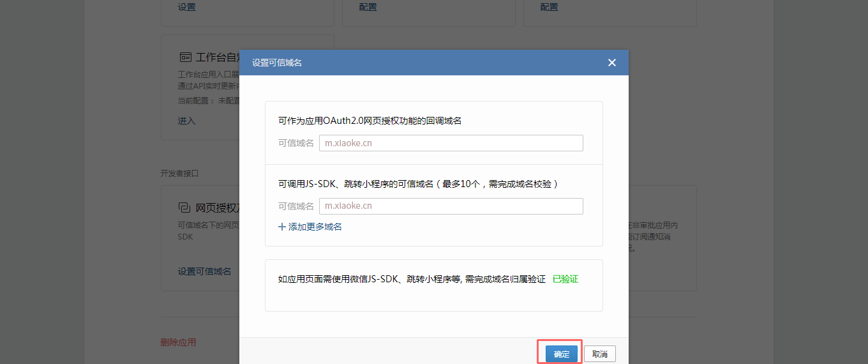Click background 设置可信域名 link under 网页授权
The image size is (868, 364).
204,271
